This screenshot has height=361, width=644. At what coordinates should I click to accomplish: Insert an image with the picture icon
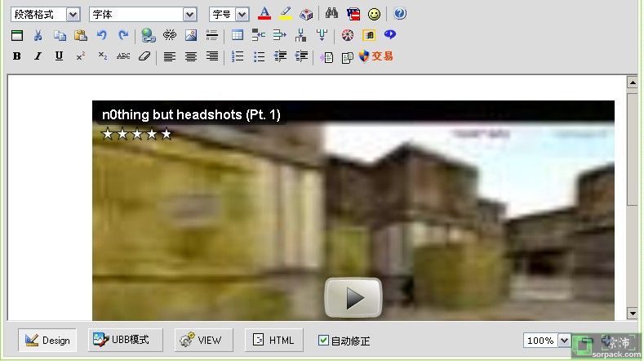tap(191, 35)
